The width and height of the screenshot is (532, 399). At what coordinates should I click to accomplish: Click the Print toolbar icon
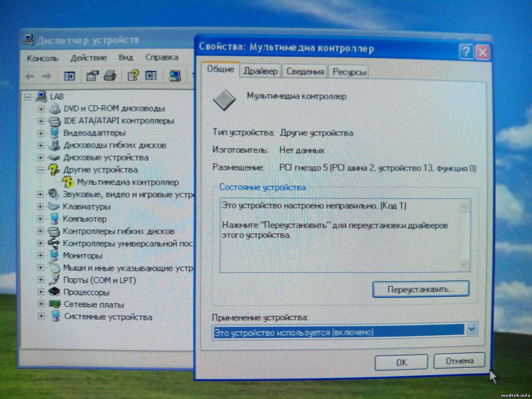(x=110, y=76)
